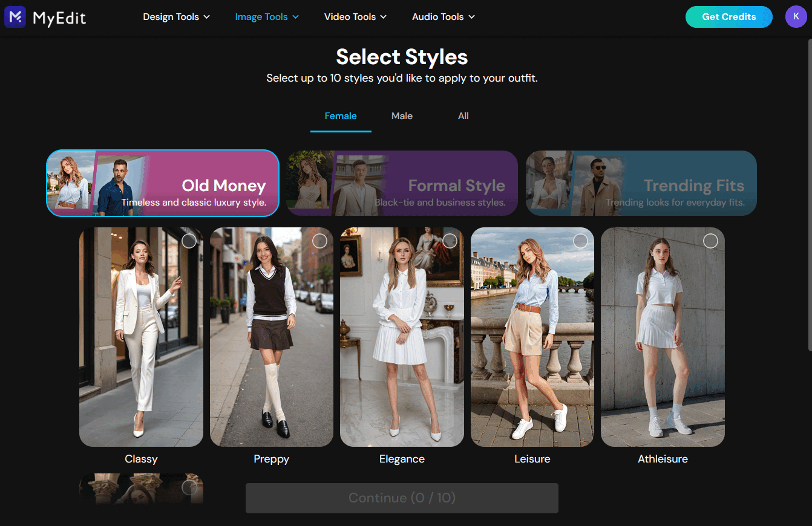Choose the Formal Style category card
The width and height of the screenshot is (812, 526).
pos(402,183)
